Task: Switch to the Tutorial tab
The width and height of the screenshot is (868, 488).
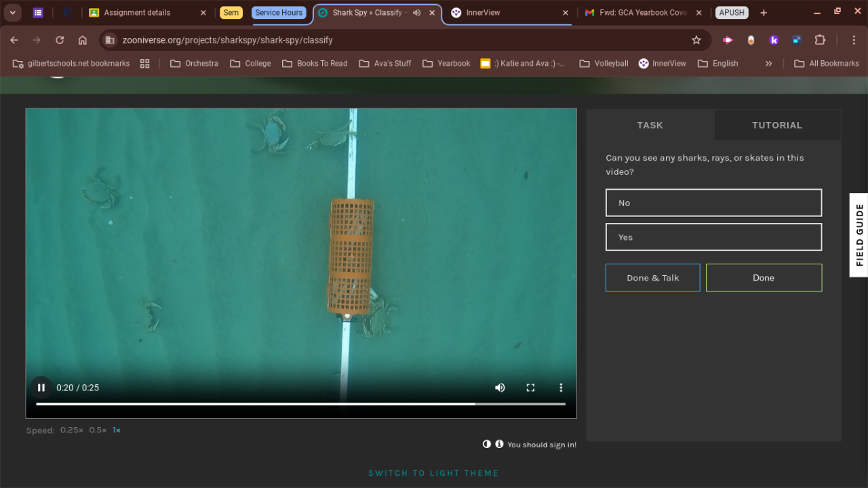Action: (x=776, y=125)
